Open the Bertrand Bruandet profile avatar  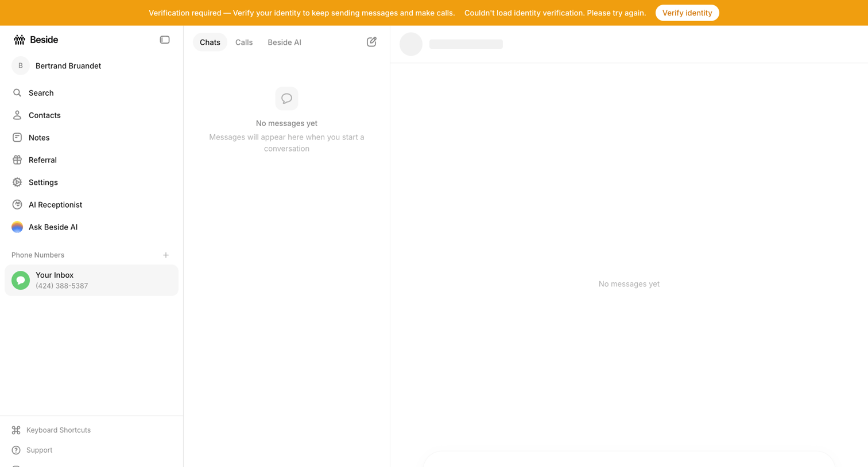21,66
